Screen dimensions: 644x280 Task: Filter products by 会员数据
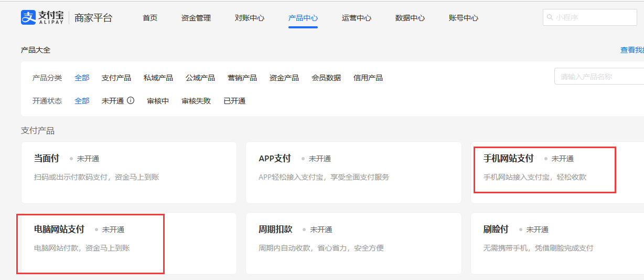coord(326,78)
